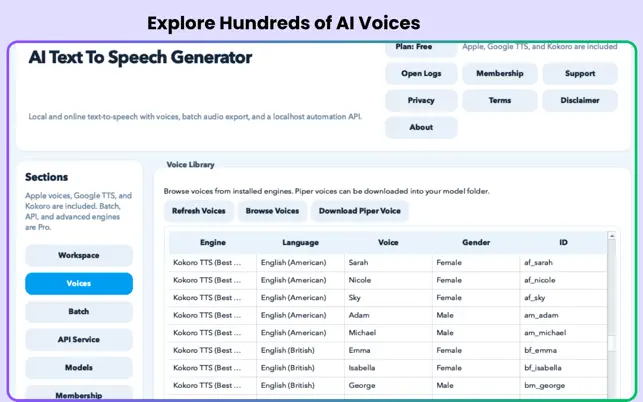
Task: Sort by the Engine column header
Action: [x=213, y=242]
